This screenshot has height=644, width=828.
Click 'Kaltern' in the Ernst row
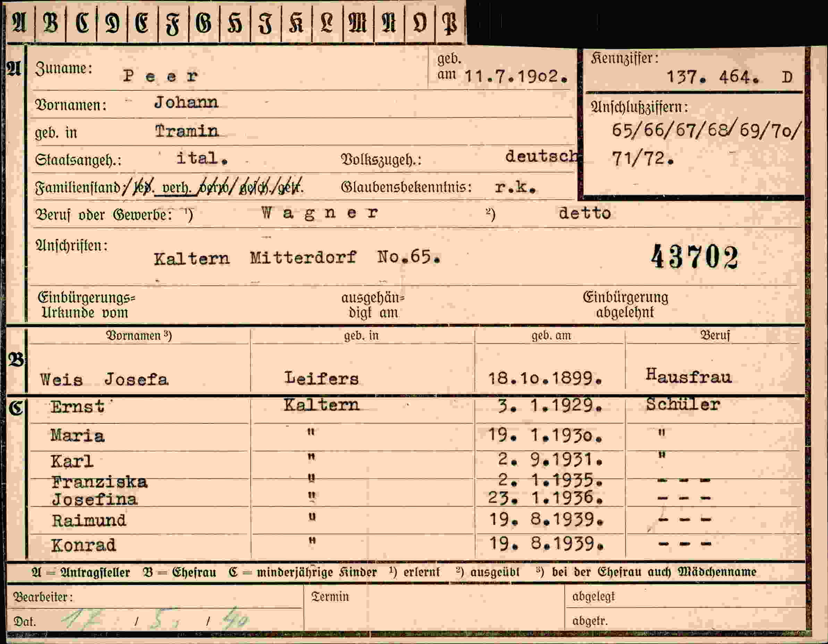point(321,405)
